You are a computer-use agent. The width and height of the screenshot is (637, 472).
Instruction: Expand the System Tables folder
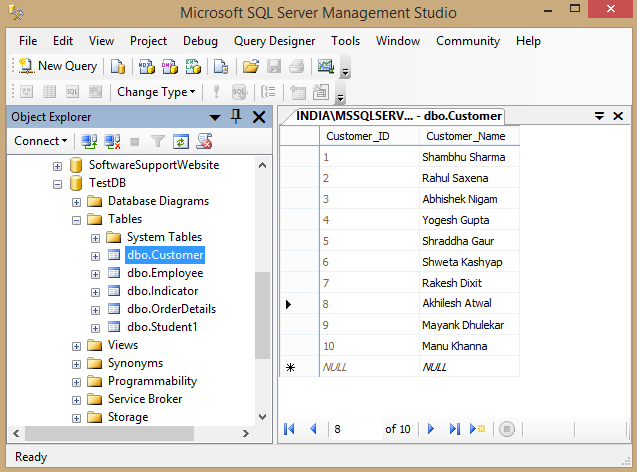point(96,237)
